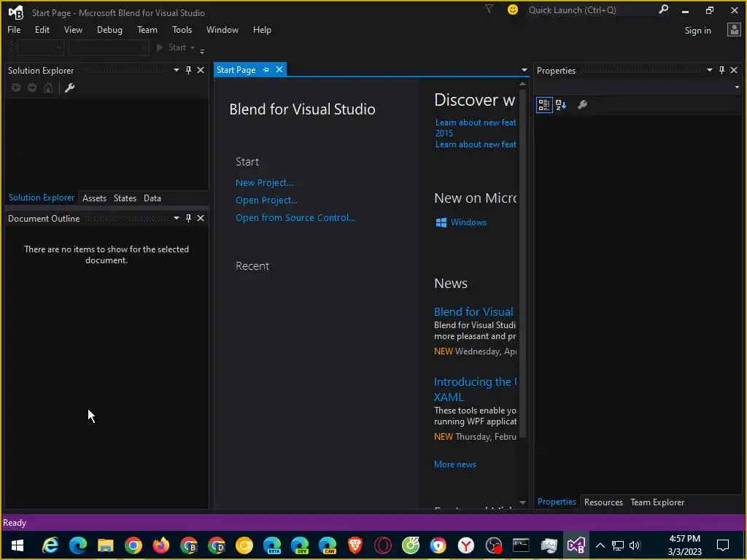Click the Quick Launch search magnifier
747x560 pixels.
click(663, 9)
